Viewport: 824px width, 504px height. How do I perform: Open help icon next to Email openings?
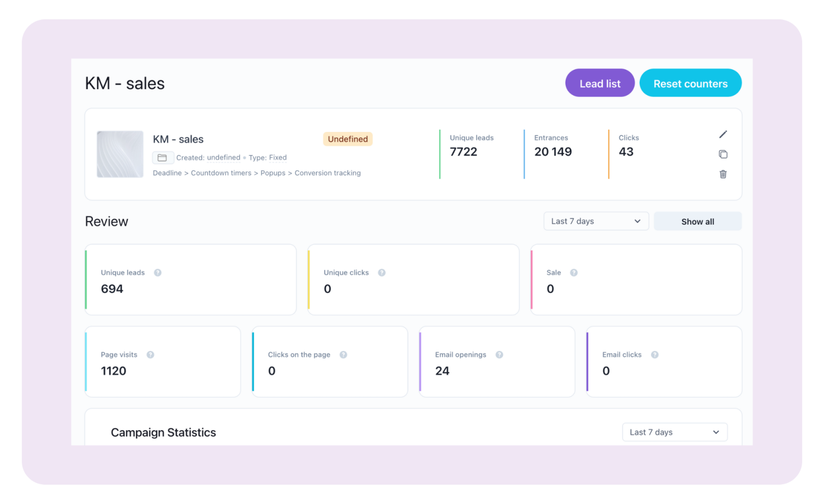(499, 354)
